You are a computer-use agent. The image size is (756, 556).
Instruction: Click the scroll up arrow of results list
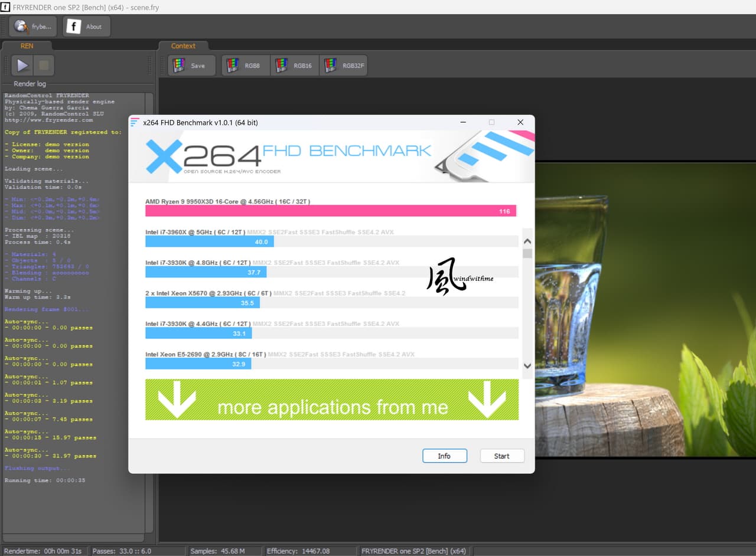[x=527, y=241]
